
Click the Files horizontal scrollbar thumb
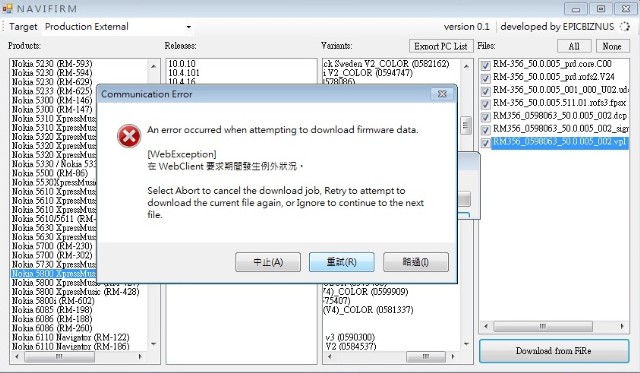tap(543, 326)
